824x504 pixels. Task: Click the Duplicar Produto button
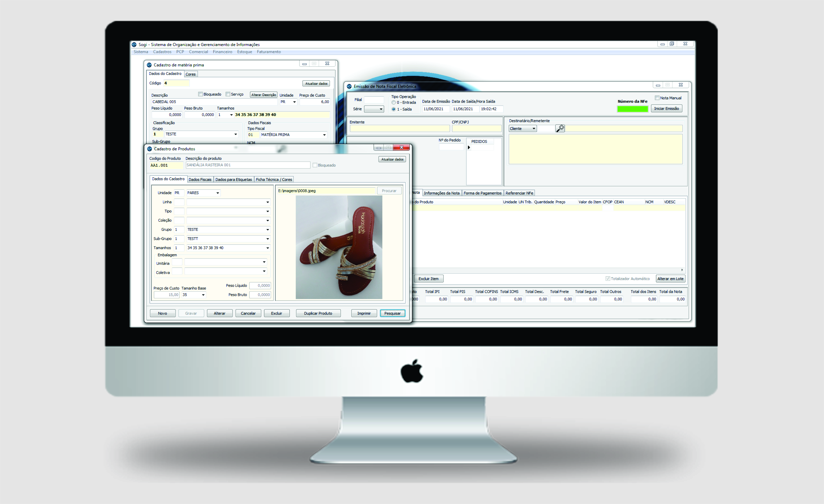[318, 313]
